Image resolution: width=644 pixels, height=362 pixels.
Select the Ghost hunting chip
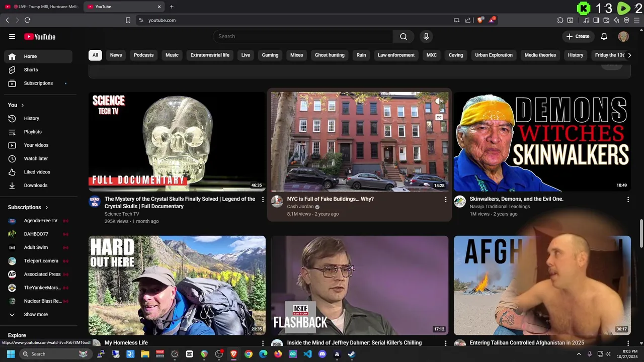(330, 55)
